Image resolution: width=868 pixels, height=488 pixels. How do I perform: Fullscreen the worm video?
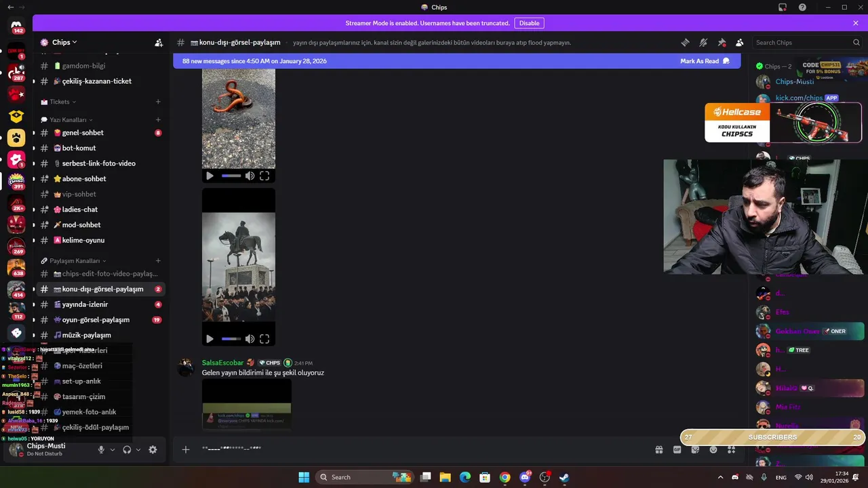[264, 176]
